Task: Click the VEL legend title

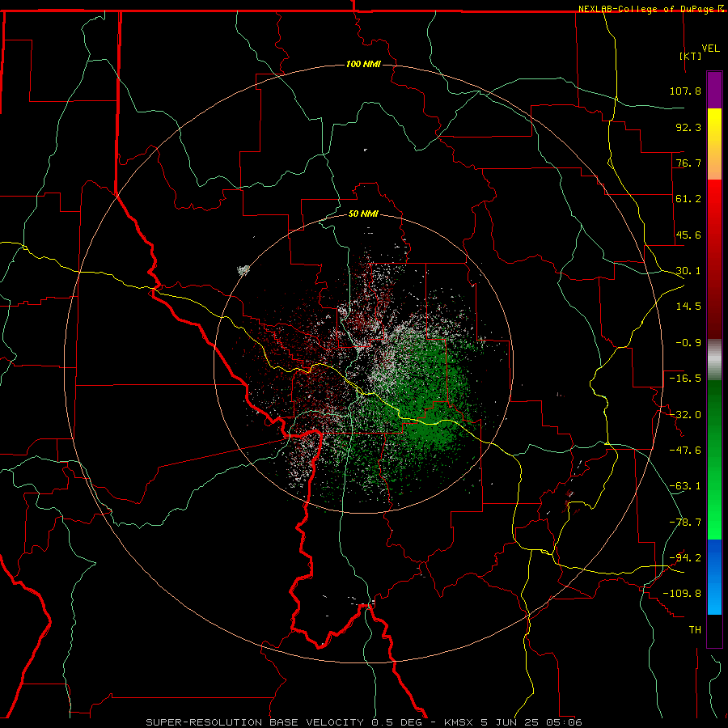Action: [x=710, y=49]
